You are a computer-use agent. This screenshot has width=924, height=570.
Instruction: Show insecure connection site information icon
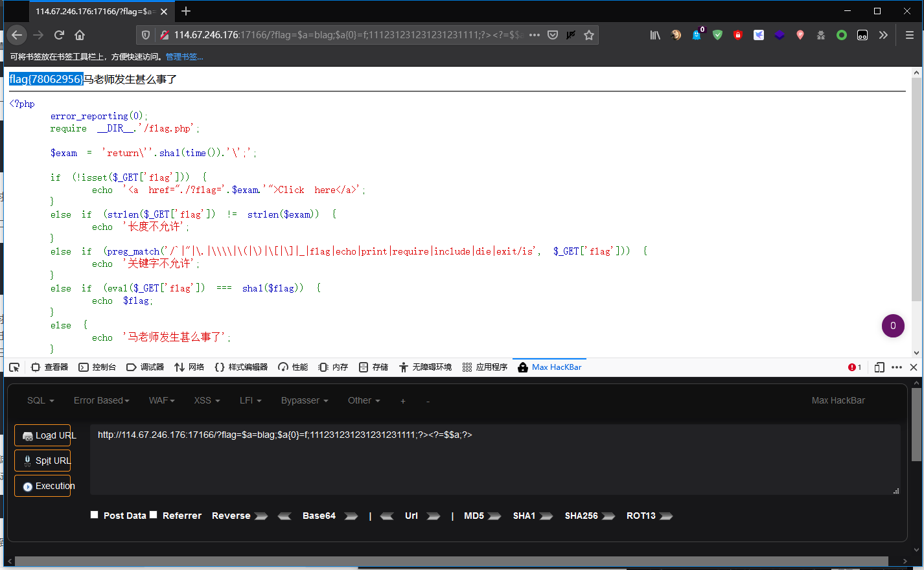164,35
